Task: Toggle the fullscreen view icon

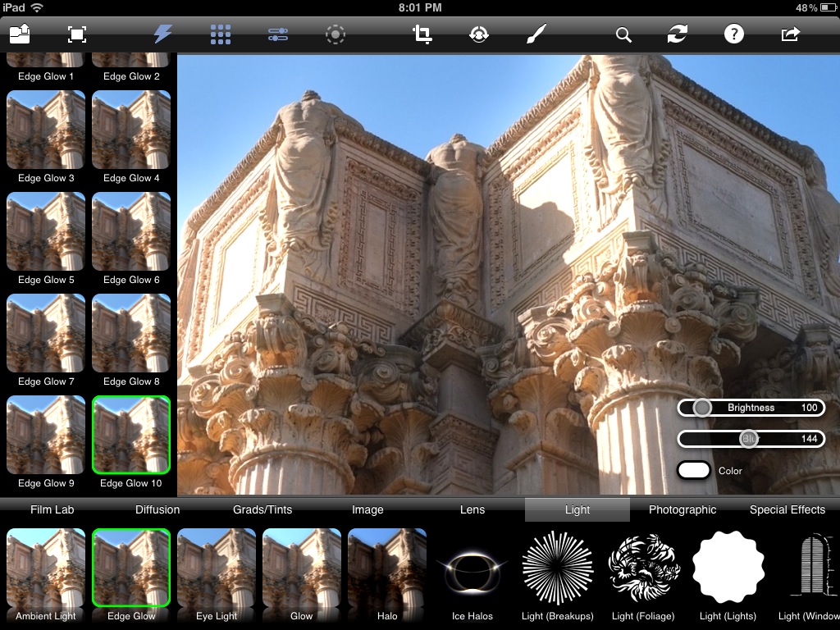Action: click(77, 34)
